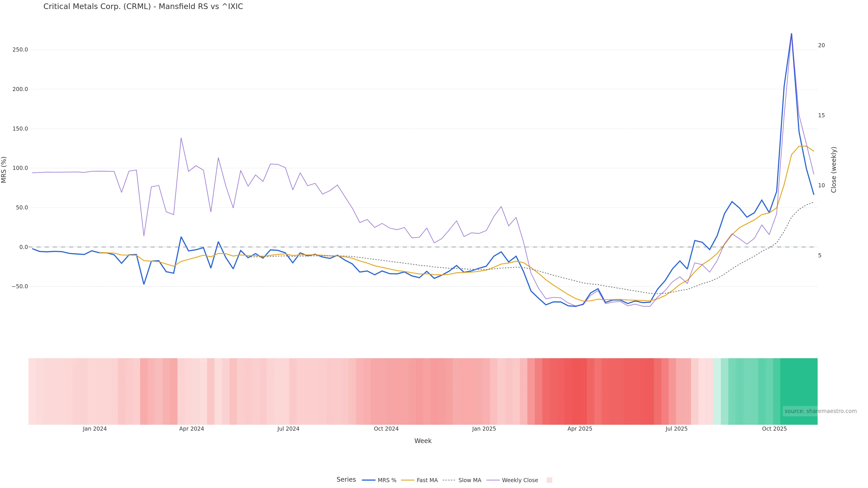Select the Oct 2025 x-axis label
868x488 pixels.
[774, 429]
